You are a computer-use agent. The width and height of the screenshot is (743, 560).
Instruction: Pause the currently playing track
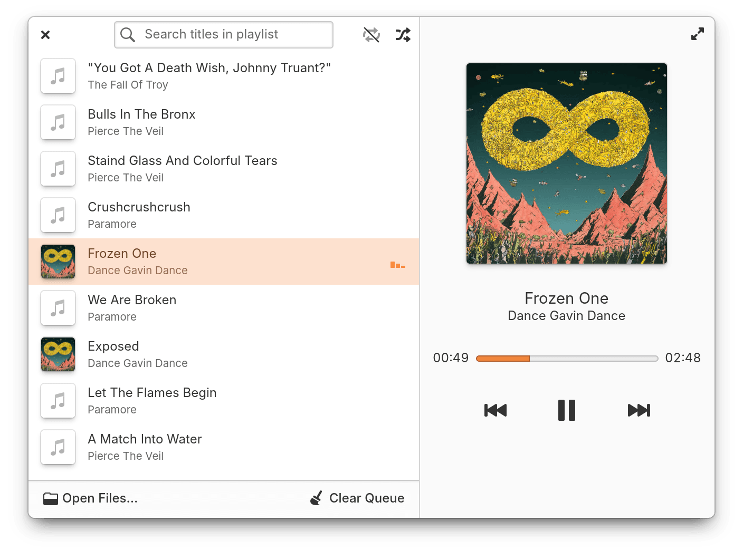(566, 410)
